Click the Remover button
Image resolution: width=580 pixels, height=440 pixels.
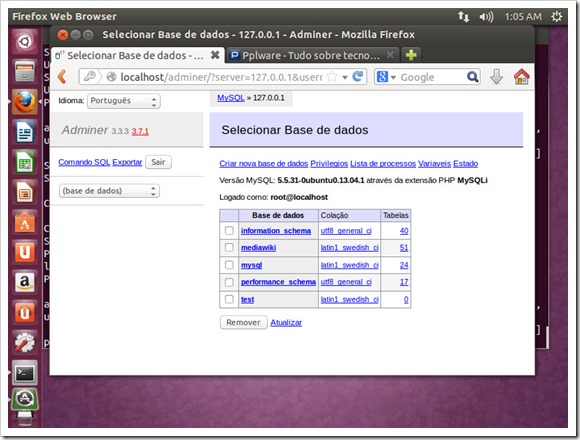pyautogui.click(x=243, y=322)
